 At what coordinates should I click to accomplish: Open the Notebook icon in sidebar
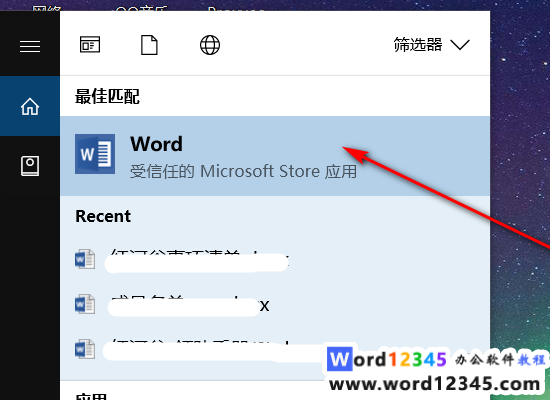tap(30, 166)
